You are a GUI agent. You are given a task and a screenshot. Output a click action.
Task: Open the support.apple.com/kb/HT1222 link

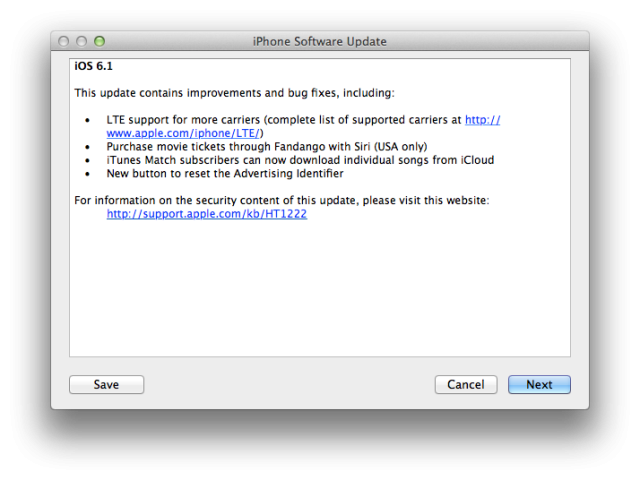tap(207, 214)
